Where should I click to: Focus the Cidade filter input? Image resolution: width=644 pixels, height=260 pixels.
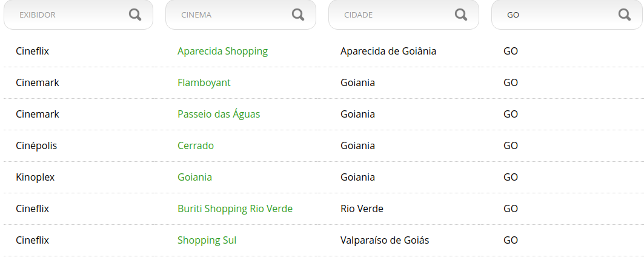point(394,15)
